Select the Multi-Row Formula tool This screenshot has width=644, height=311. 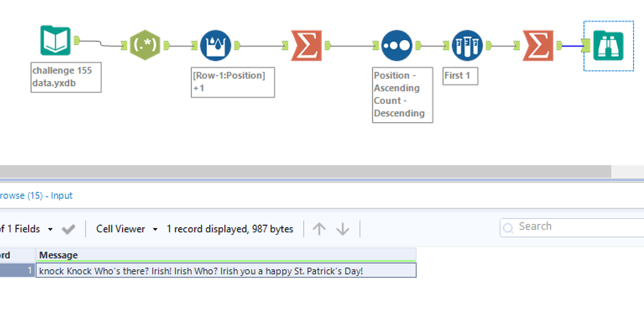click(215, 45)
